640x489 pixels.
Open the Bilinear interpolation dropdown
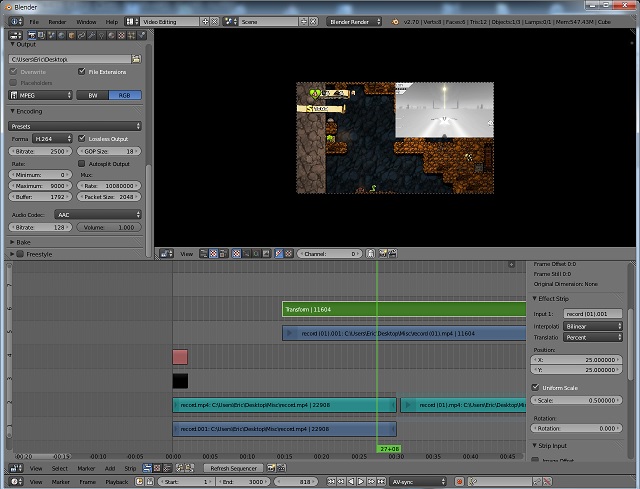tap(593, 326)
